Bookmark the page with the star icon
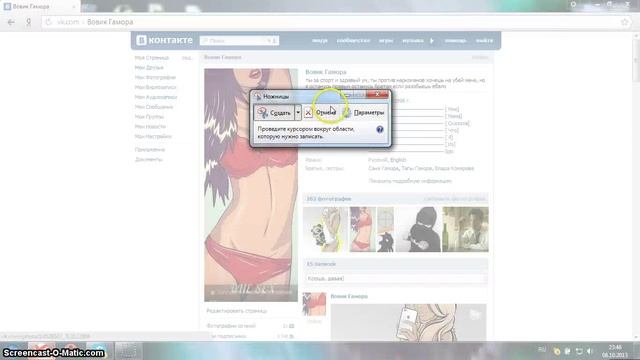640x360 pixels. click(x=624, y=22)
